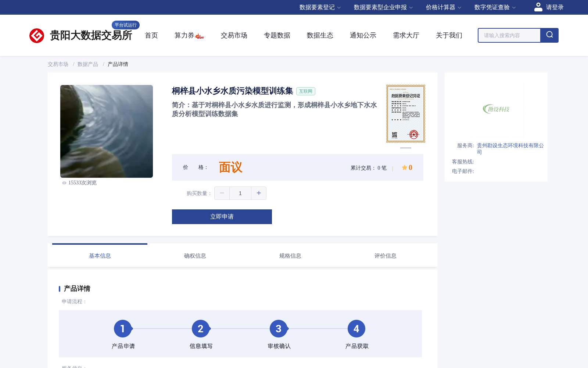
Task: Open the 数据要素登记 dropdown
Action: pos(320,7)
